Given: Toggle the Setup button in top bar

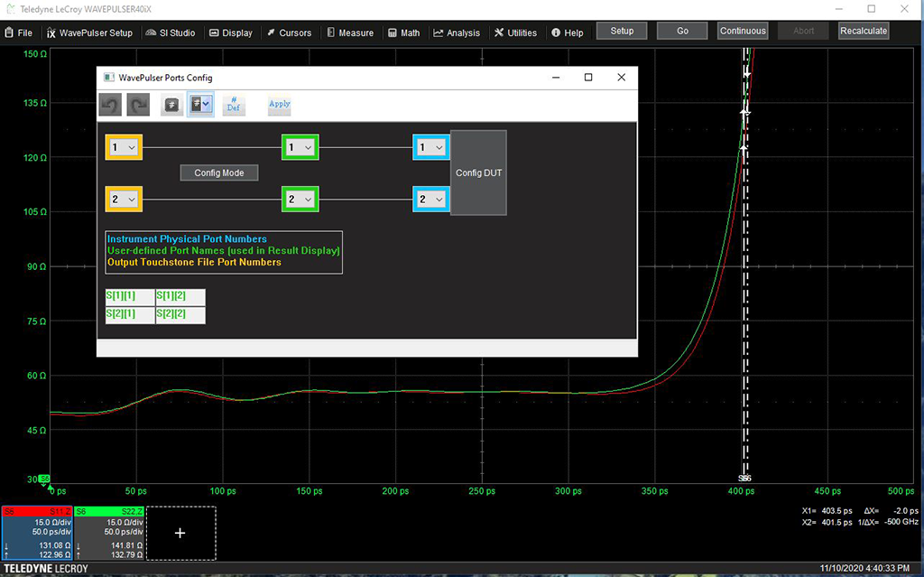Looking at the screenshot, I should [x=622, y=31].
